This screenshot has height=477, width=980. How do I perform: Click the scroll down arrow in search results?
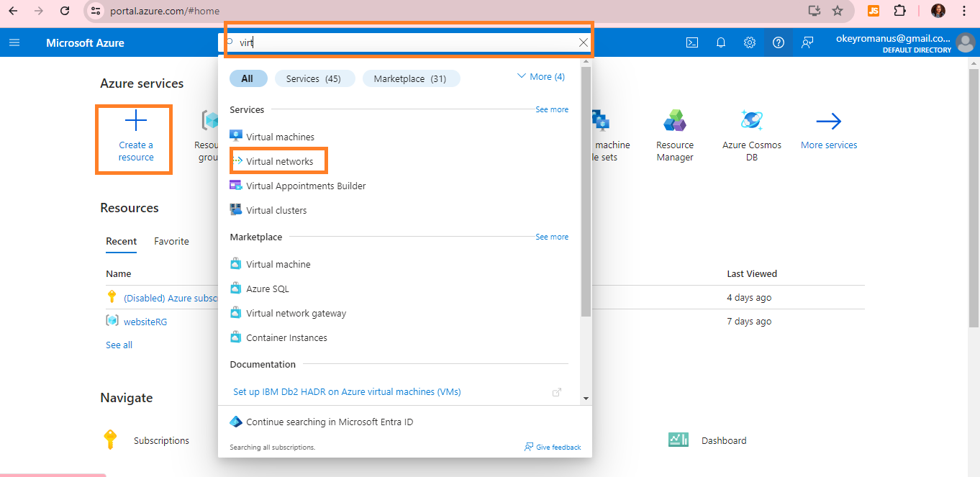tap(586, 398)
